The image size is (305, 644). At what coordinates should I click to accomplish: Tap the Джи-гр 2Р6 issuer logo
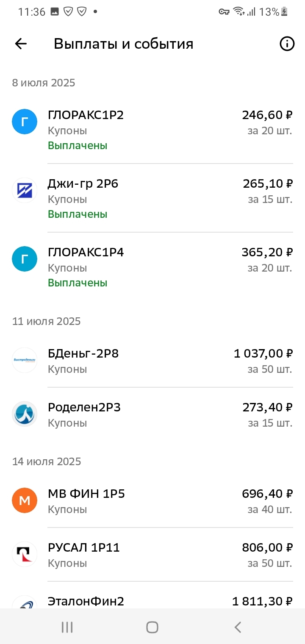[x=25, y=190]
